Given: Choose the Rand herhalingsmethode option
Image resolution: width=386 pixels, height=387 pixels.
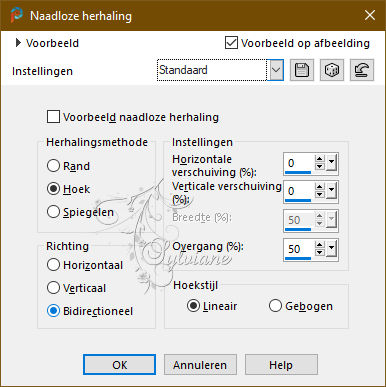Looking at the screenshot, I should pos(53,166).
